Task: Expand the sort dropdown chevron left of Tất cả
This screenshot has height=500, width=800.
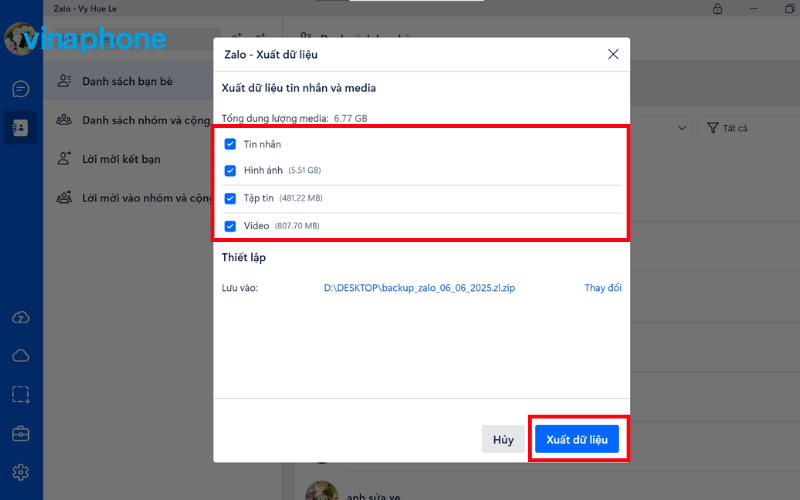Action: click(682, 128)
